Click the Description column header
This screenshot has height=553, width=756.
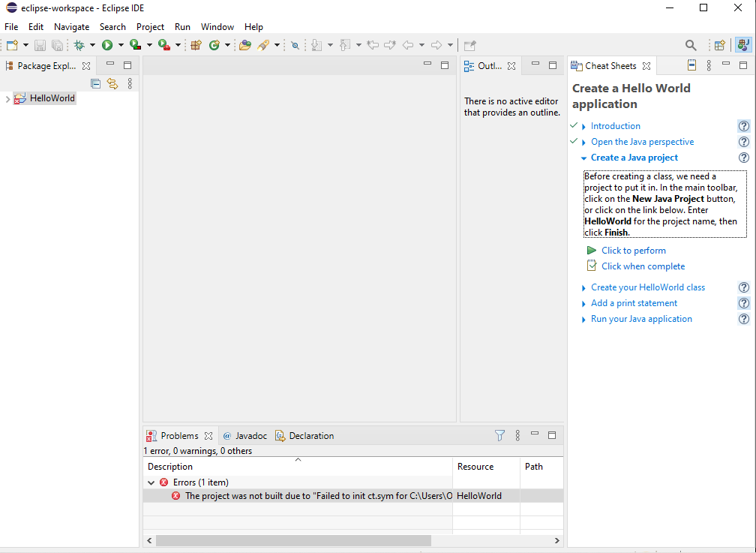[x=298, y=467]
